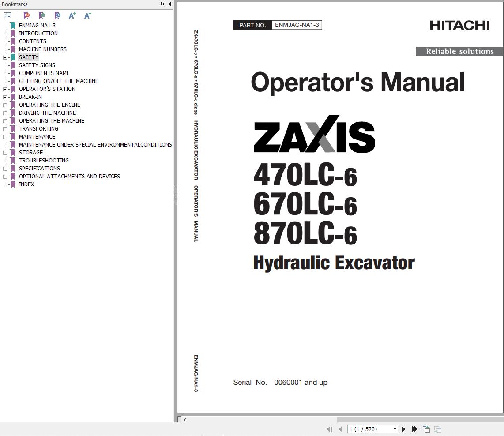Select the SAFETY bookmark

(x=29, y=57)
